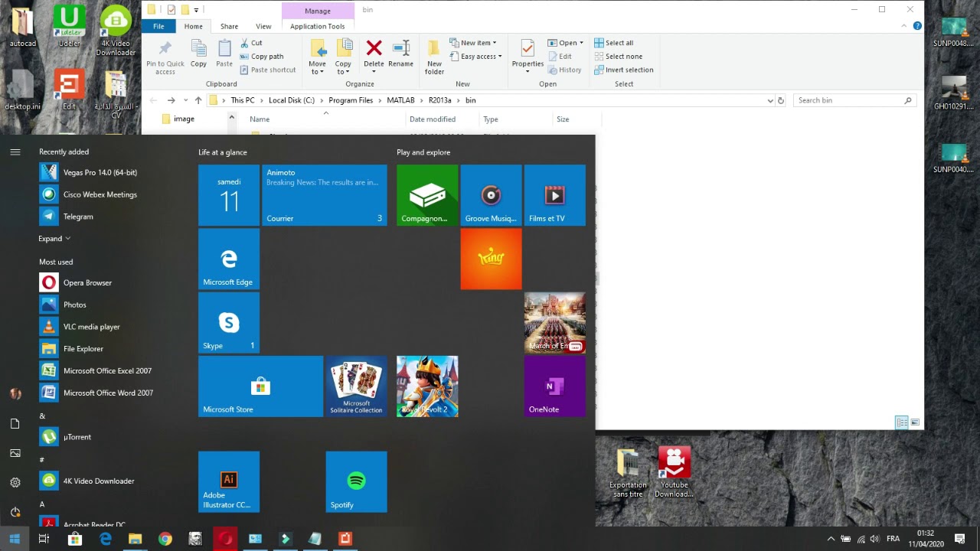Click the Delete icon in ribbon
The width and height of the screenshot is (980, 551).
coord(374,55)
